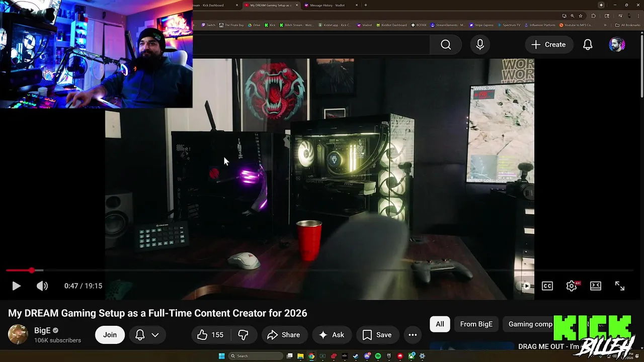Click the YouTube search magnifier button
This screenshot has height=362, width=644.
tap(446, 45)
